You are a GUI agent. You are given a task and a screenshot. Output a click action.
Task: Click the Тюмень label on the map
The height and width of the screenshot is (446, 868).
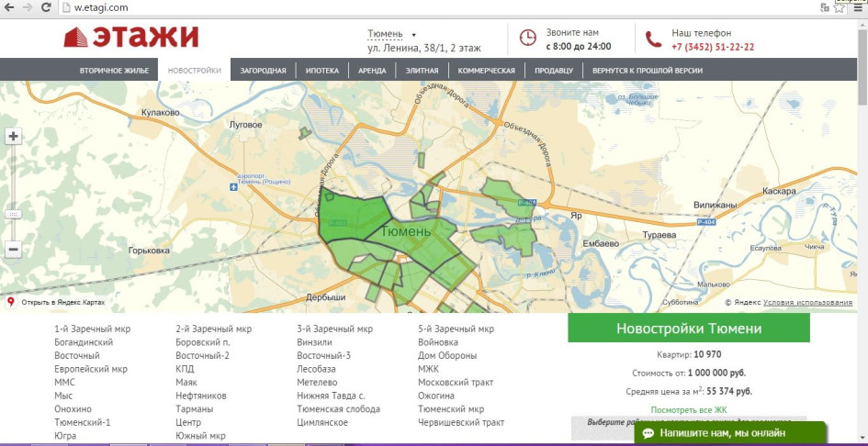406,231
